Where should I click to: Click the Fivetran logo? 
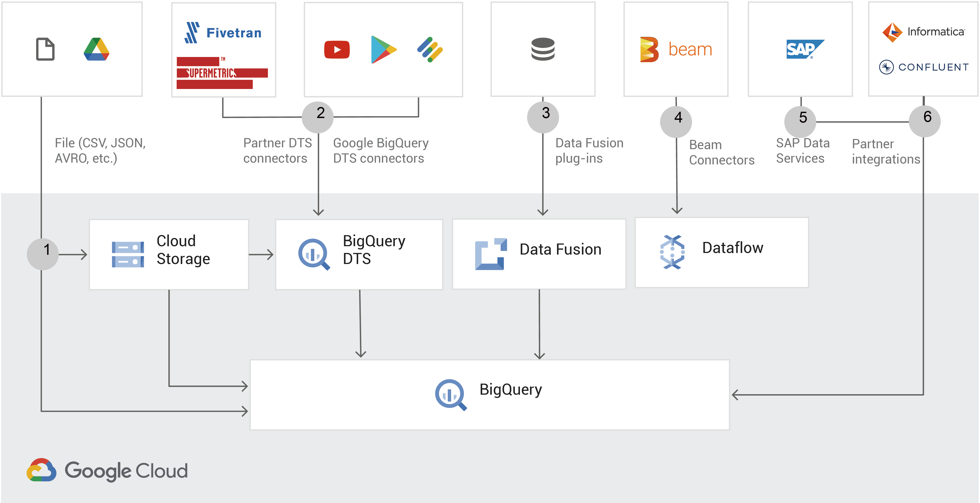coord(223,33)
